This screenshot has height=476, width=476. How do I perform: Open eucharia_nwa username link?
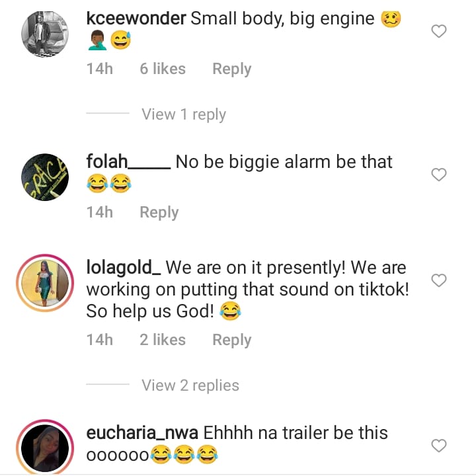(141, 433)
